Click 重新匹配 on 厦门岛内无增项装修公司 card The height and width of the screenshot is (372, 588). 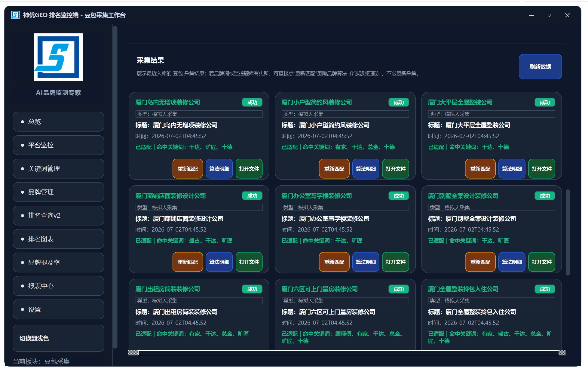(x=188, y=169)
